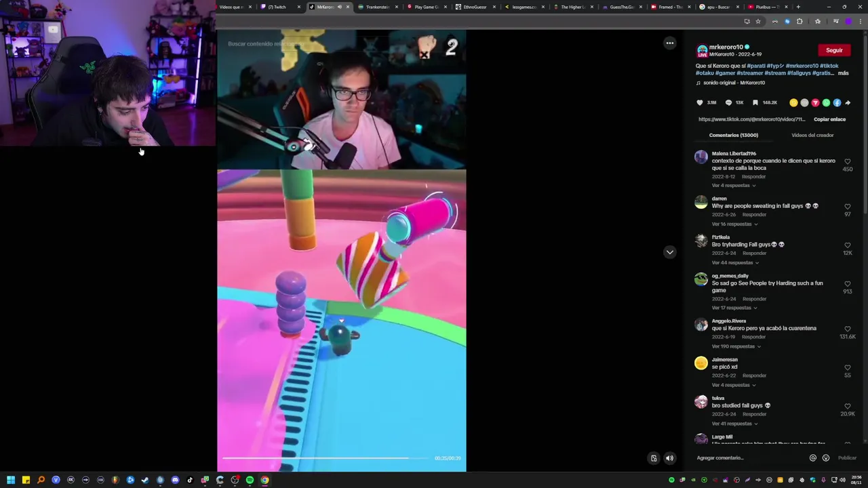Open the emoji picker in comment box
The image size is (868, 488).
[x=825, y=458]
